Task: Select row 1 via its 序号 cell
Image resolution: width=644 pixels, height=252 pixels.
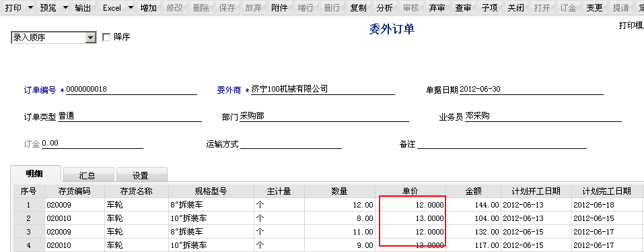Action: click(29, 205)
